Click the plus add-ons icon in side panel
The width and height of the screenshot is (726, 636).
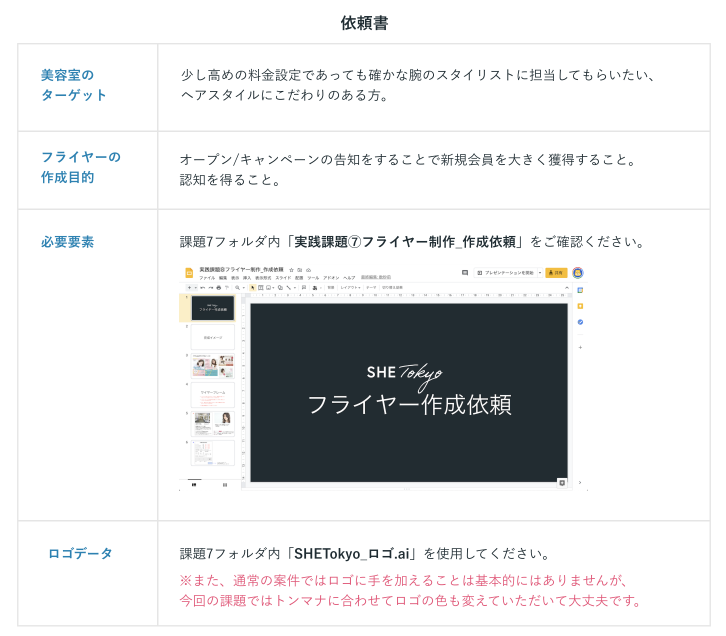(580, 346)
